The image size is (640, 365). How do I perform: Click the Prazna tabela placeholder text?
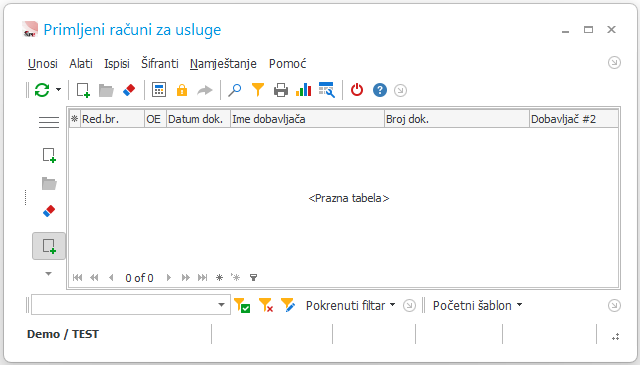click(x=349, y=198)
